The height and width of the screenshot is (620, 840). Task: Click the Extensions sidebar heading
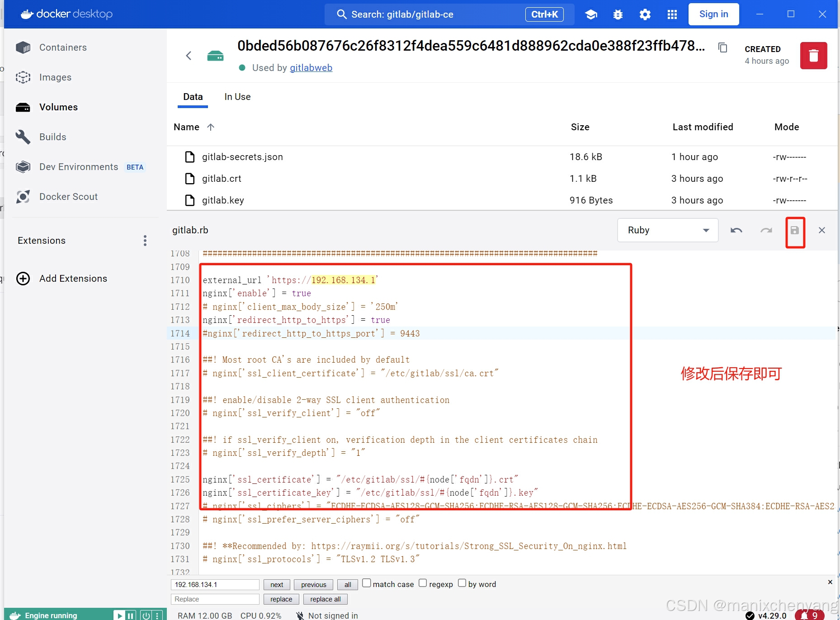[42, 241]
